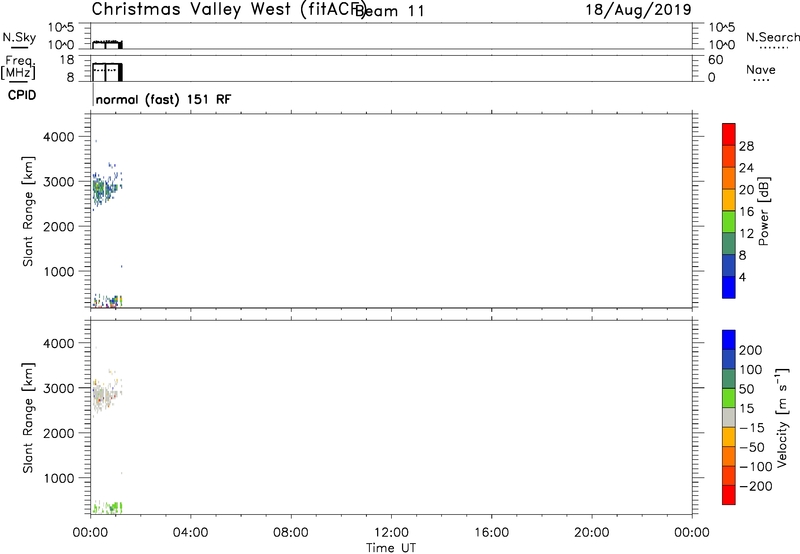The width and height of the screenshot is (800, 554).
Task: Click the scatter cluster near 3000 km in power panel
Action: coord(106,188)
